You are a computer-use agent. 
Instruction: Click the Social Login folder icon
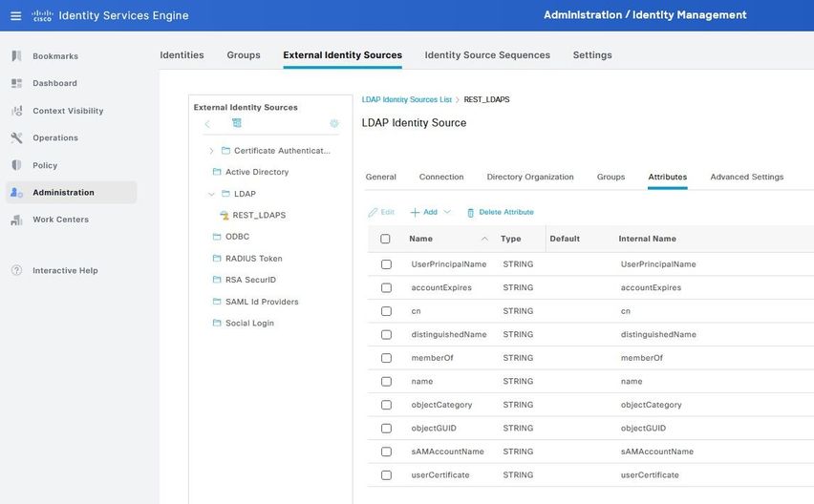click(x=217, y=323)
